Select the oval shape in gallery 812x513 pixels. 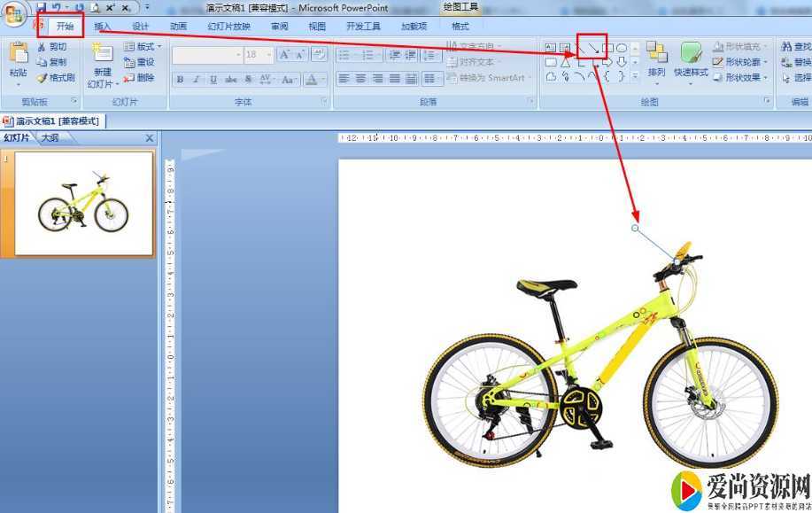pyautogui.click(x=623, y=48)
